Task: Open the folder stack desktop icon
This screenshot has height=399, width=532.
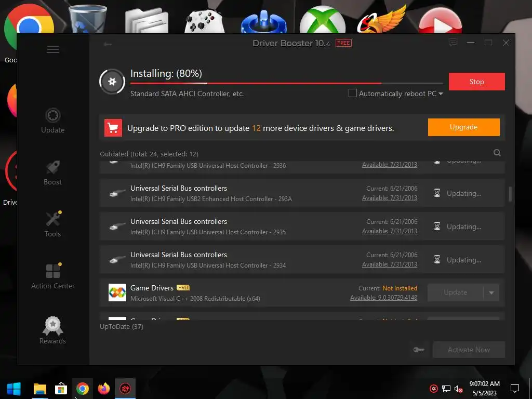Action: tap(147, 20)
